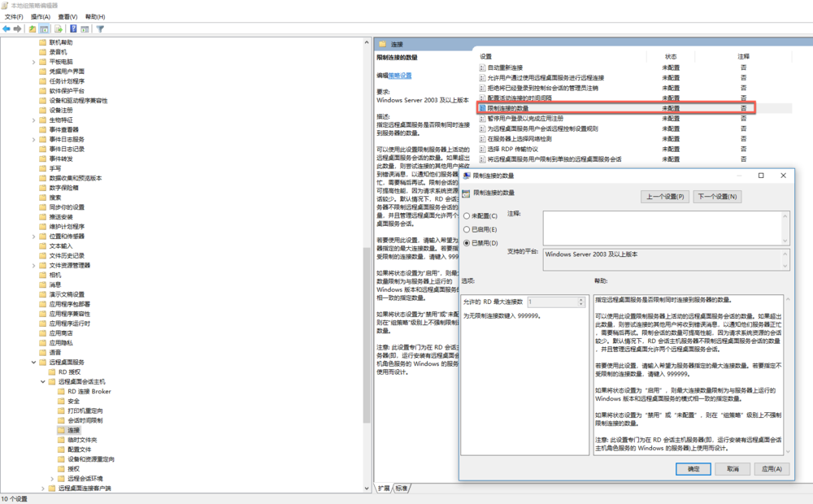
Task: Expand the 生物特征 tree node
Action: (33, 119)
